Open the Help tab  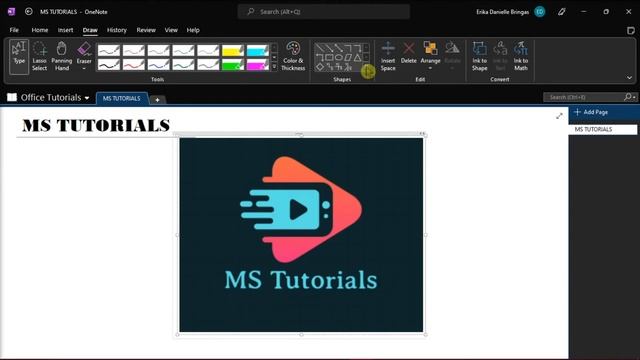[x=193, y=30]
